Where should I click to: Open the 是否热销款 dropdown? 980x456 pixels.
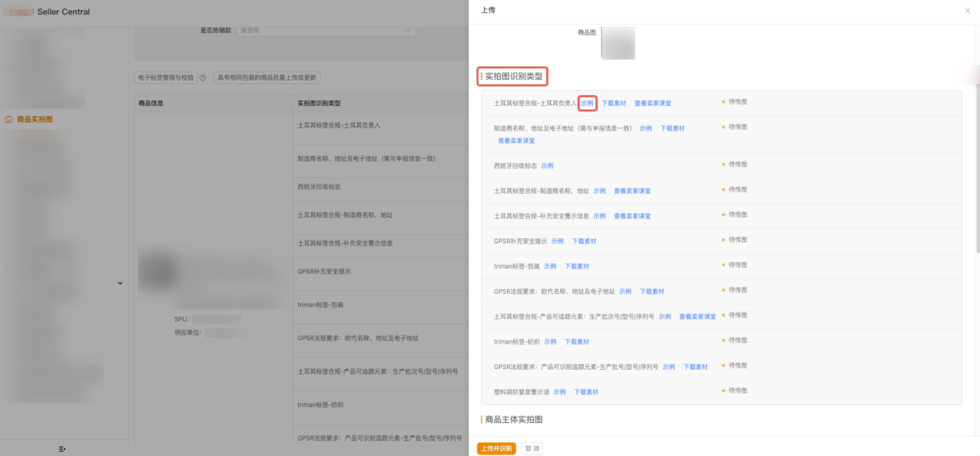(326, 30)
